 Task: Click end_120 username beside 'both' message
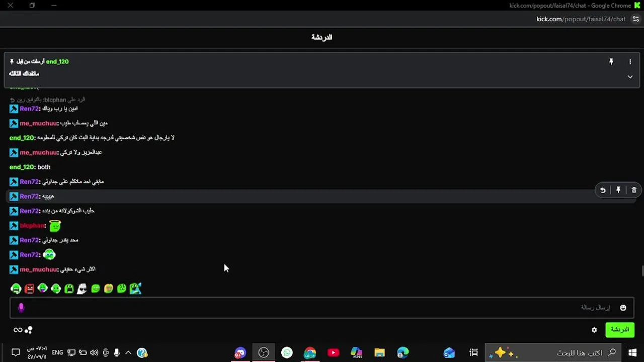pos(22,167)
